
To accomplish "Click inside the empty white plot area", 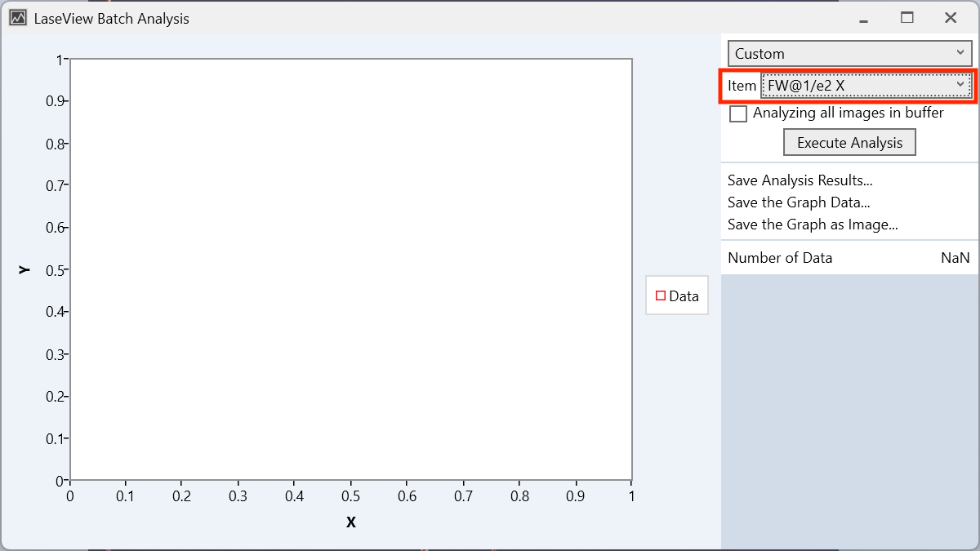I will (351, 269).
